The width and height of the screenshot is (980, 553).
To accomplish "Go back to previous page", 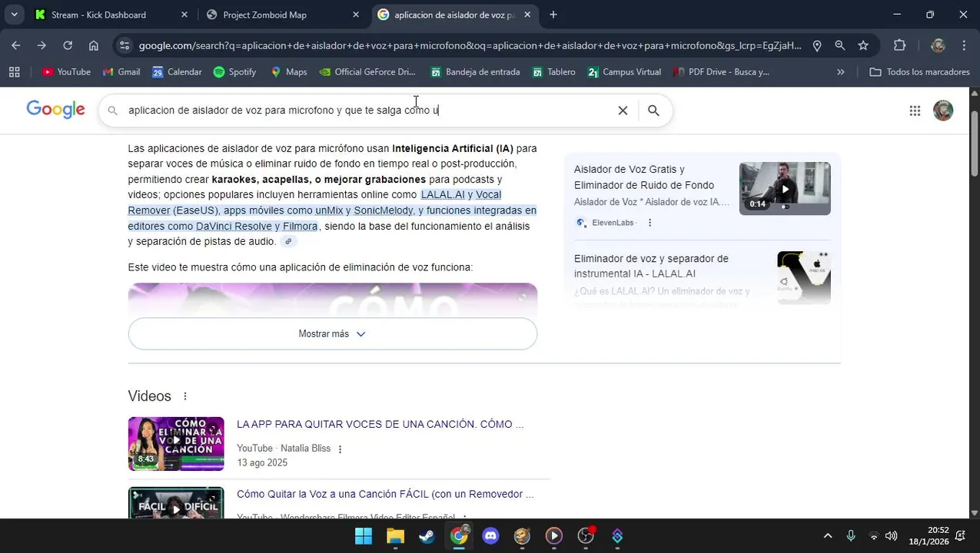I will click(x=16, y=45).
